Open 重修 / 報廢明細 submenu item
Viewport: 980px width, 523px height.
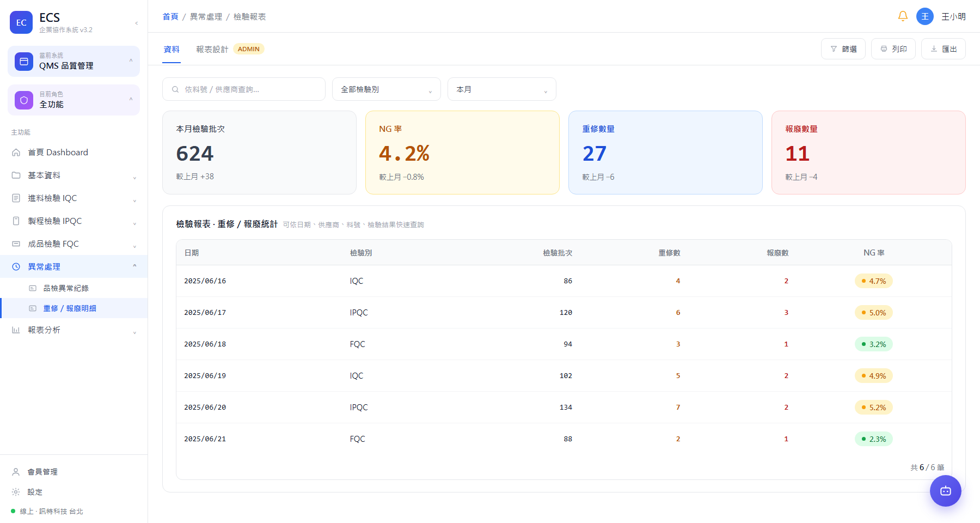click(x=73, y=308)
